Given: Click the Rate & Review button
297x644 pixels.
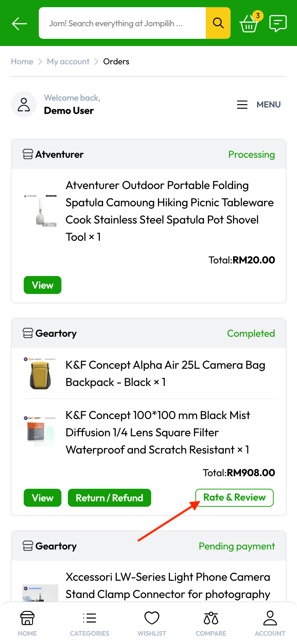Looking at the screenshot, I should (x=234, y=497).
